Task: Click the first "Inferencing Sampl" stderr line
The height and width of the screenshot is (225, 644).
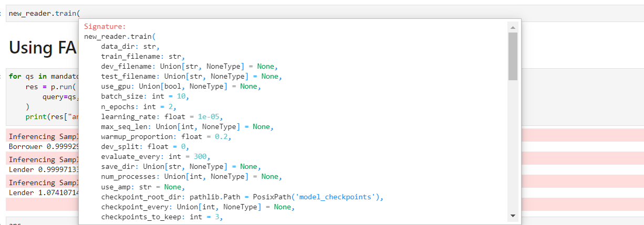Action: pyautogui.click(x=44, y=136)
